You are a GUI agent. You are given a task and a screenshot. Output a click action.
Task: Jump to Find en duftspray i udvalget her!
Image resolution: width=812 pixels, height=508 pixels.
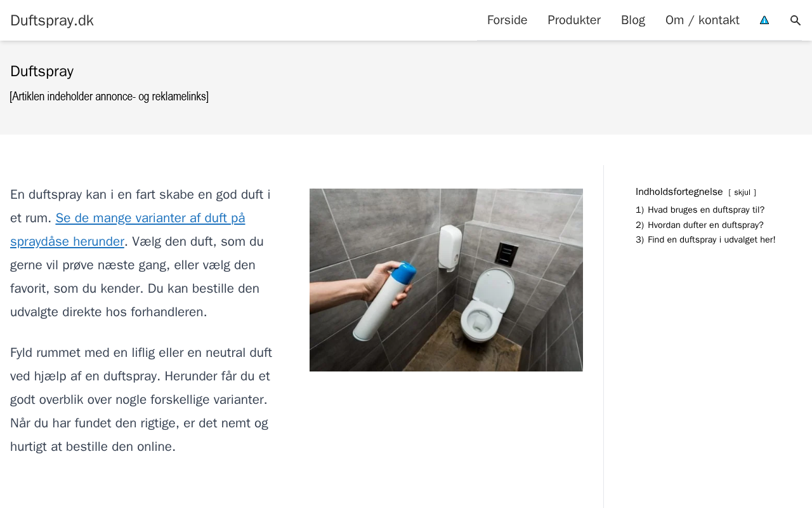pyautogui.click(x=711, y=239)
